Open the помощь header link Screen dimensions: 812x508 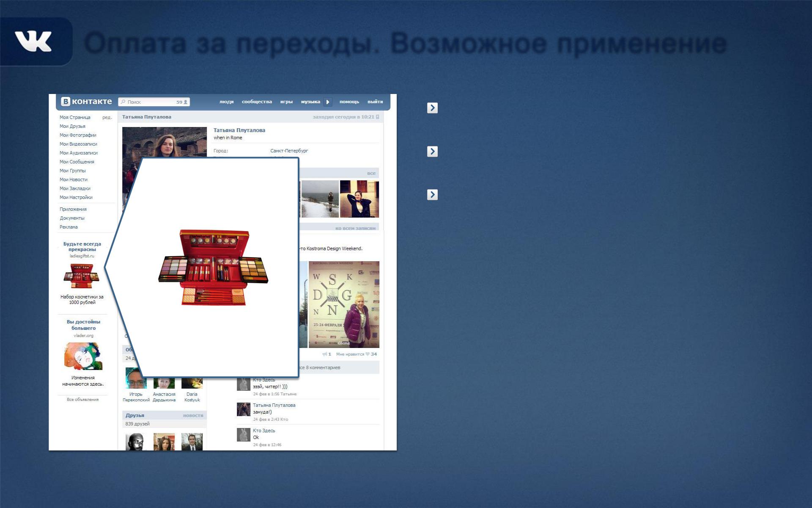(x=349, y=102)
